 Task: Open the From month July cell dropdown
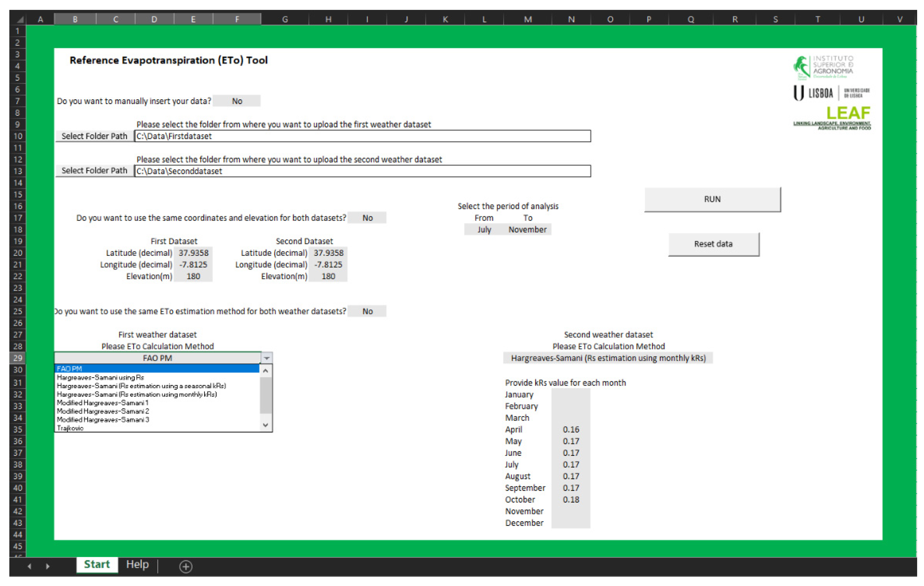484,230
